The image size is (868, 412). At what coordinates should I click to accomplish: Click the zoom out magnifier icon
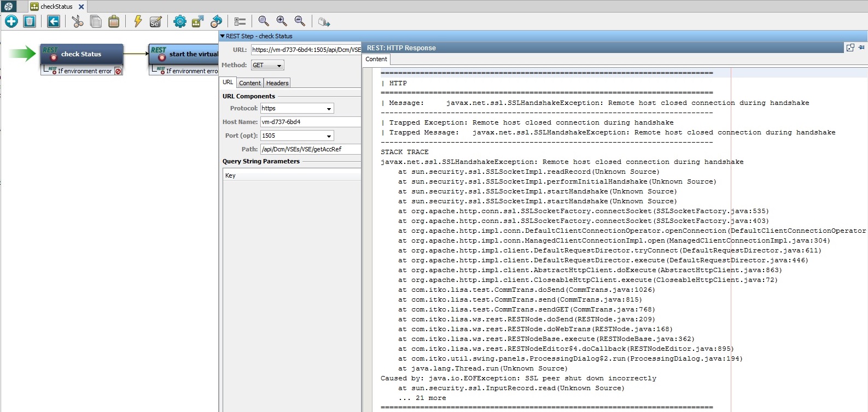[x=300, y=21]
